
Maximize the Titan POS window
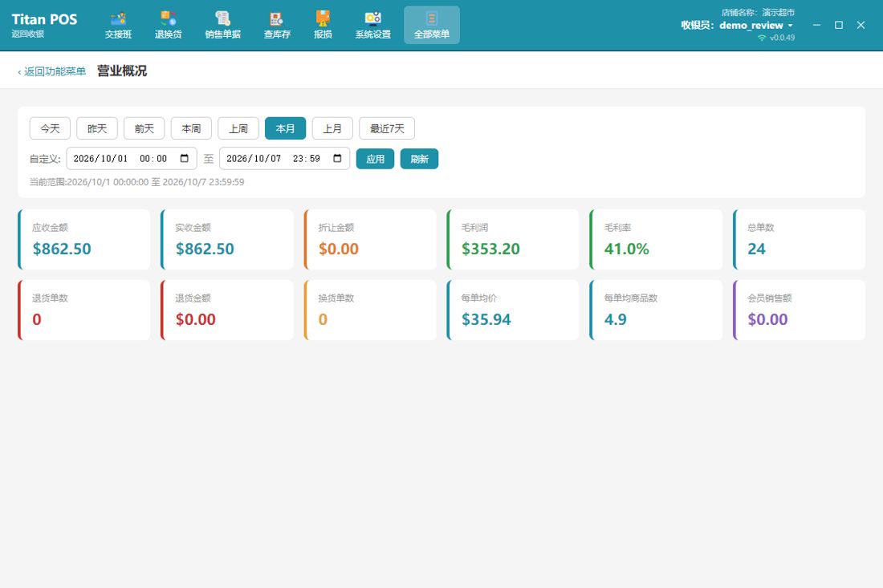point(839,26)
